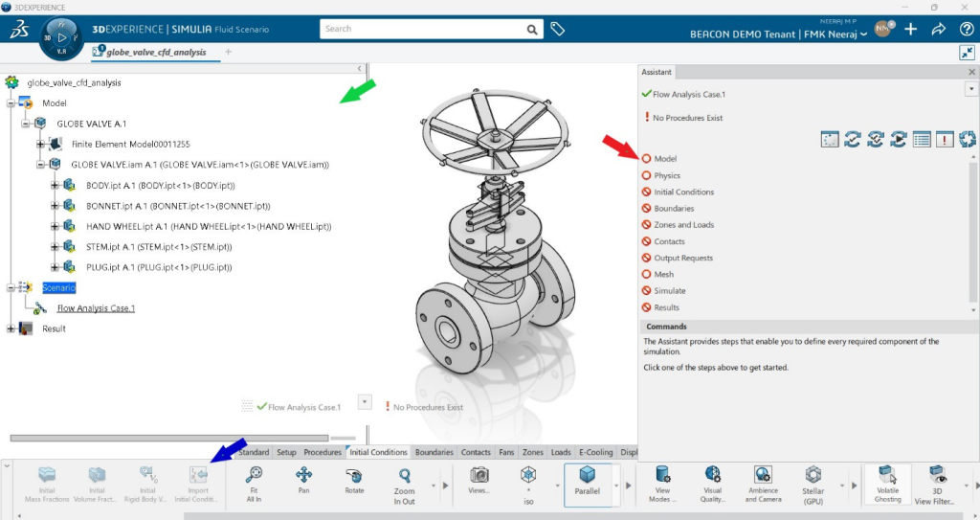Exit full screen with the collapse icon
This screenshot has width=980, height=520.
point(967,53)
